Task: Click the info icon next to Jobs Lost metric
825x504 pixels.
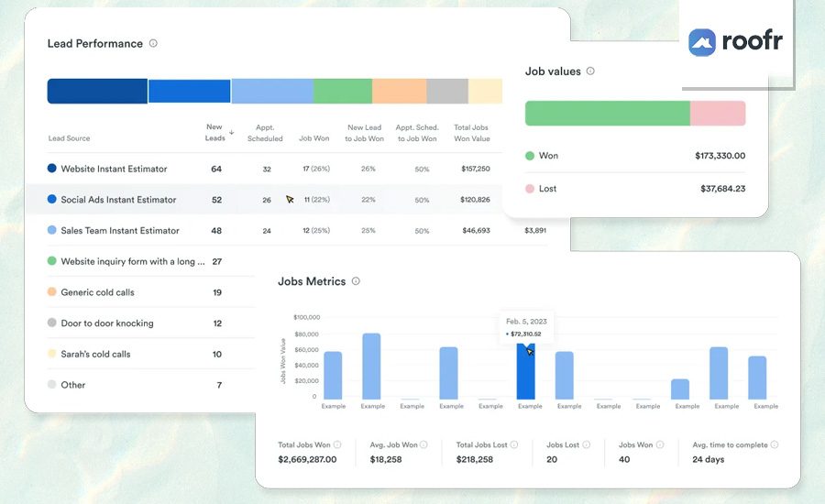Action: tap(586, 444)
